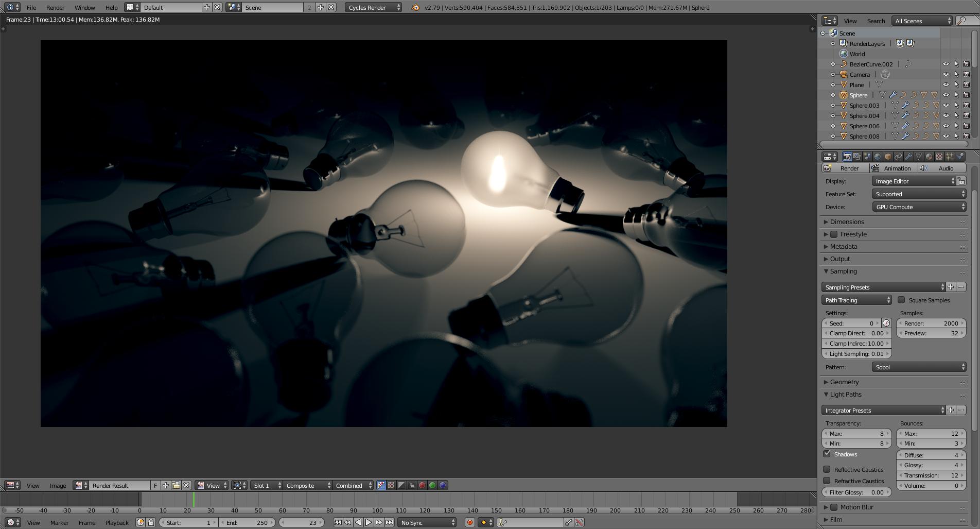Change Device from GPU Compute
Image resolution: width=980 pixels, height=529 pixels.
click(919, 207)
